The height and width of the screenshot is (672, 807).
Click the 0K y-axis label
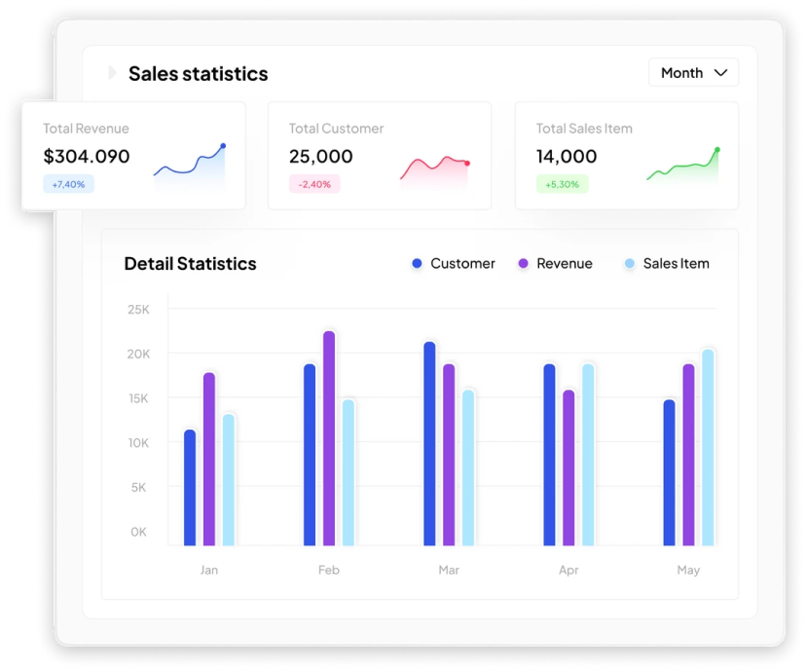138,532
